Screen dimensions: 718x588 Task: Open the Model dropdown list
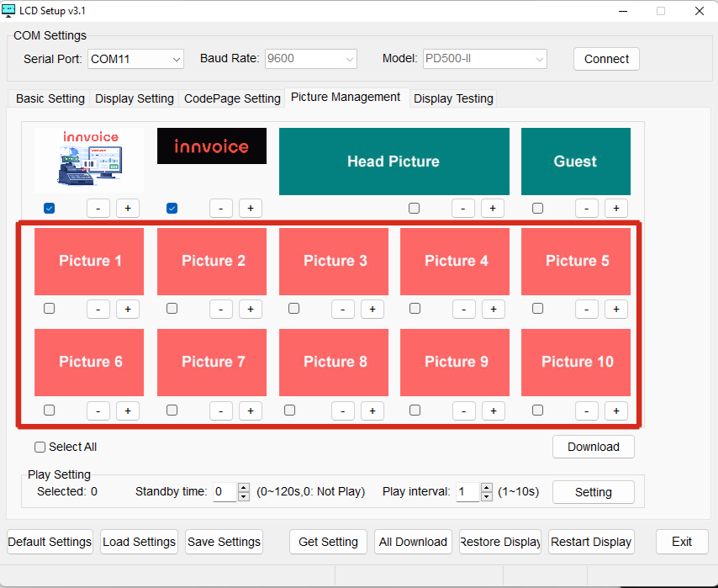click(485, 59)
